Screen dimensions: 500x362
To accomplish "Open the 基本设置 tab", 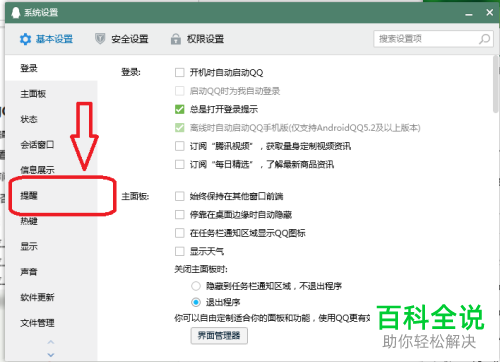I will (46, 39).
